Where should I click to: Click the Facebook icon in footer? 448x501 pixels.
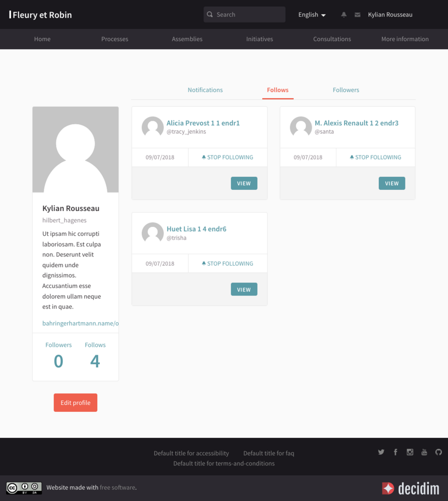click(395, 452)
